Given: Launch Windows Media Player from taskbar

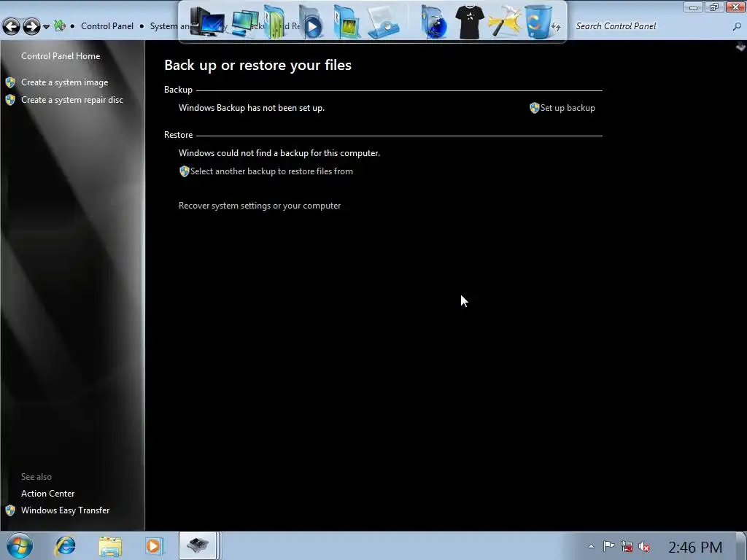Looking at the screenshot, I should 155,545.
